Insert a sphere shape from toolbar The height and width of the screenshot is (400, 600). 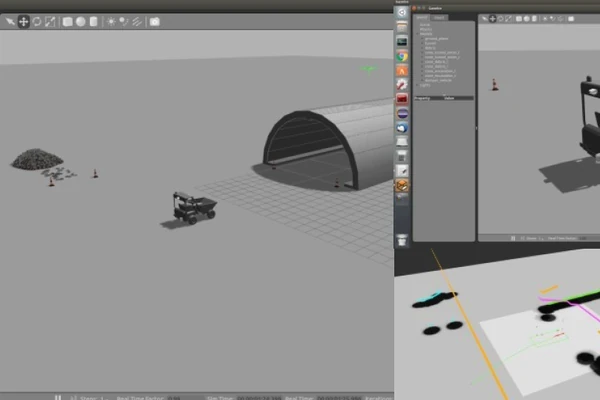point(81,21)
